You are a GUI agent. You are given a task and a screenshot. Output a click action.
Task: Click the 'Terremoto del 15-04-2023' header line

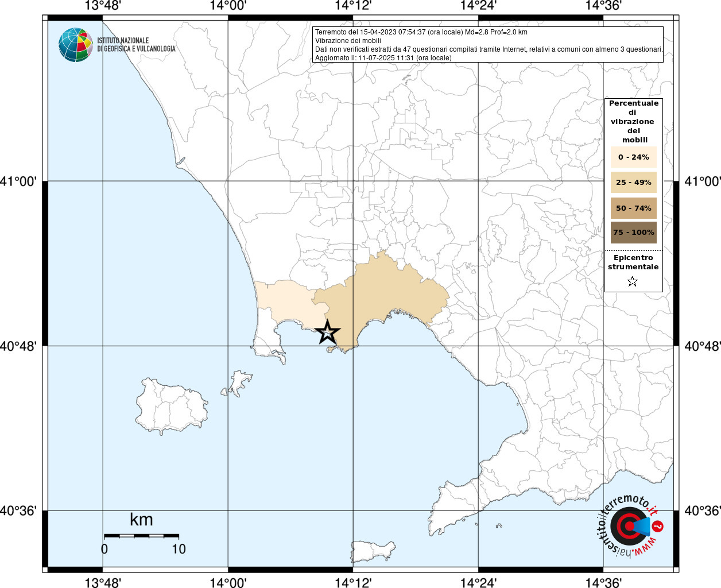tap(421, 32)
